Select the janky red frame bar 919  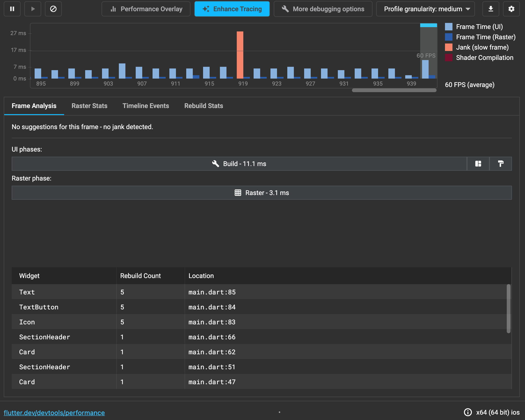click(240, 55)
